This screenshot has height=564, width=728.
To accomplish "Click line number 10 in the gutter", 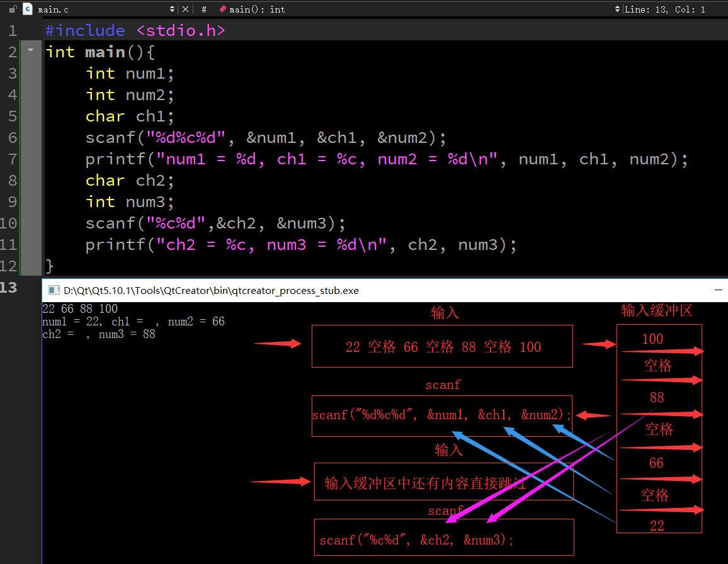I will point(9,223).
